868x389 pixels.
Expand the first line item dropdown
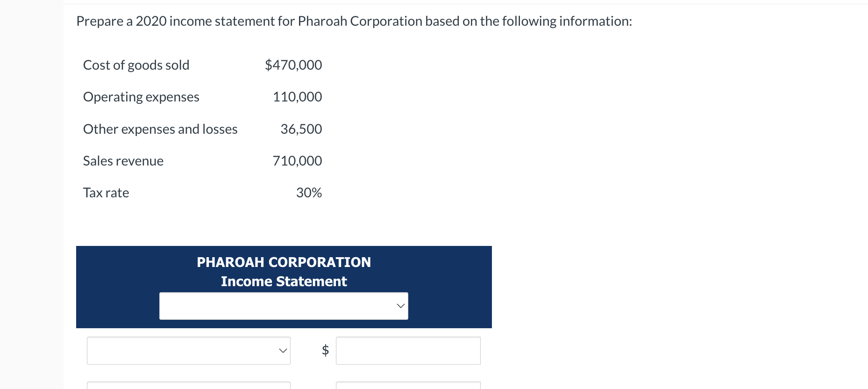point(188,350)
